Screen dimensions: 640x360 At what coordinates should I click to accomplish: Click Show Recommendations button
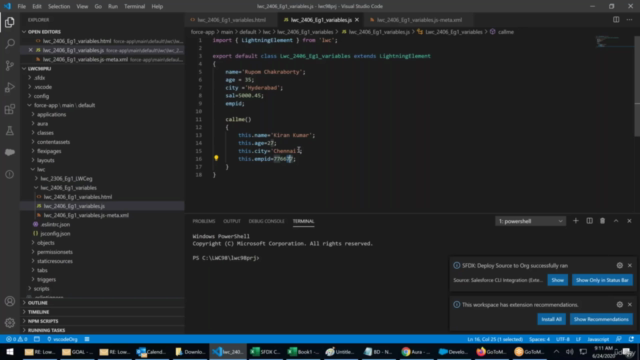[601, 319]
